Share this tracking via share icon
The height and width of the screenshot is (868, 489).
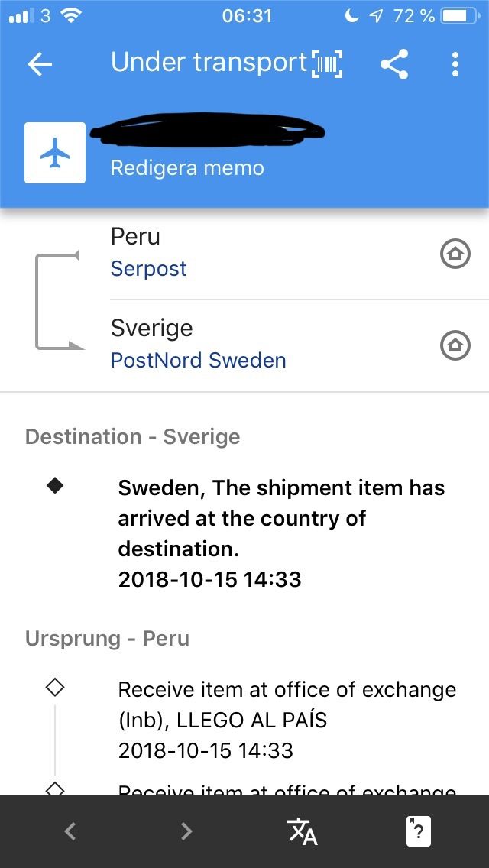(394, 64)
